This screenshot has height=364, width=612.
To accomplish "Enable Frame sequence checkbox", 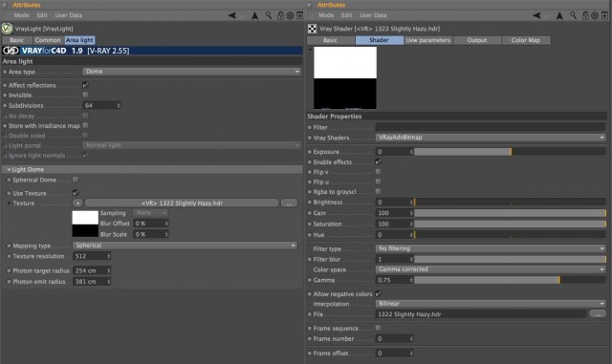I will (x=379, y=328).
